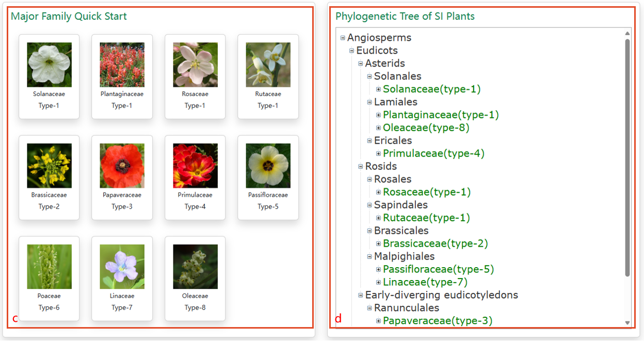
Task: Click the Solanaceae white flower image
Action: point(49,65)
